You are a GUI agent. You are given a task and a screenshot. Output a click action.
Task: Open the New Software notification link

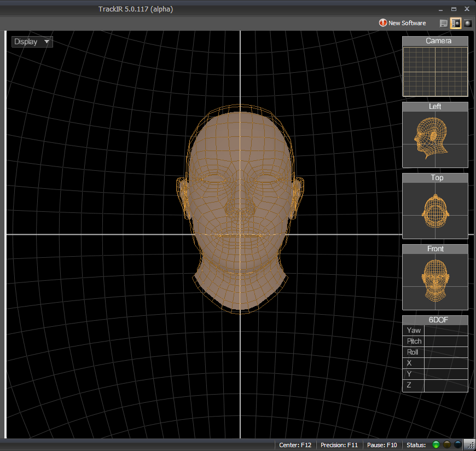click(x=407, y=23)
